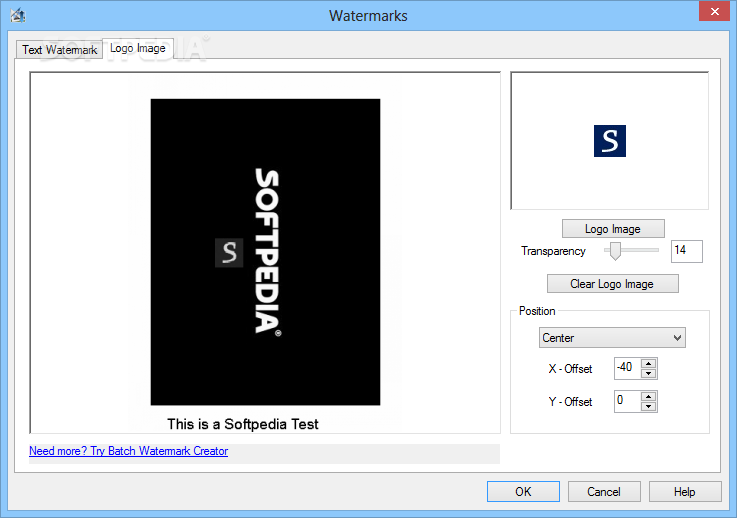Open the Batch Watermark Creator link
737x518 pixels.
pos(128,451)
